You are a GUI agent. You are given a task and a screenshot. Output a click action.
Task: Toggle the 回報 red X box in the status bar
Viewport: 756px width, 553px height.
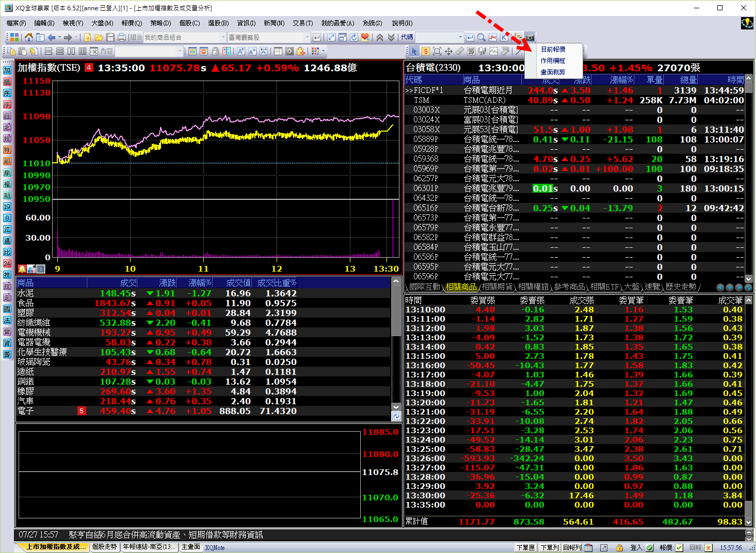tap(709, 548)
